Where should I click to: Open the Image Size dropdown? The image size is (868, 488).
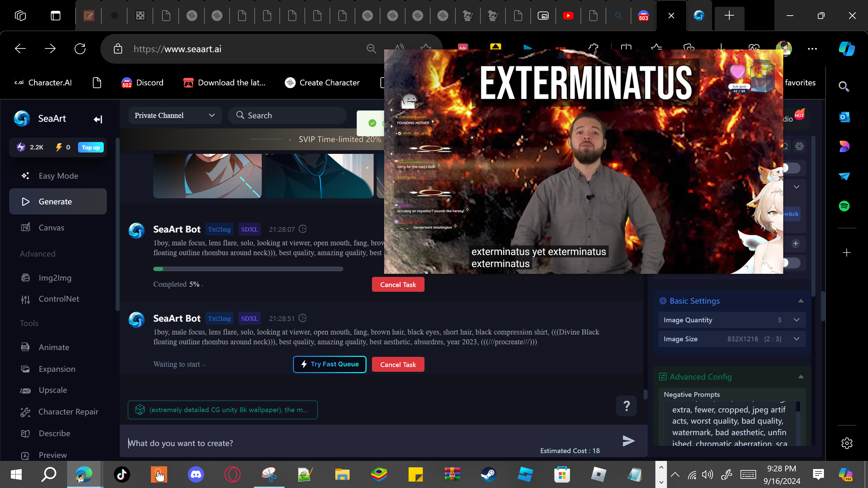[x=732, y=339]
